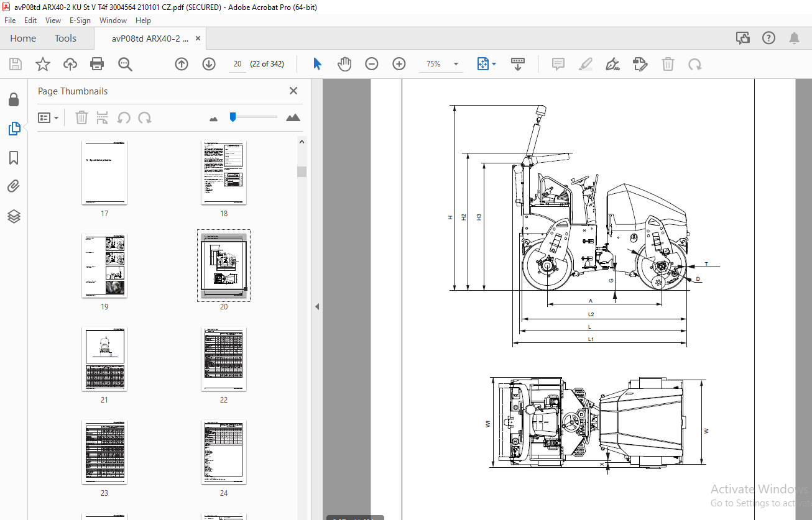Click the thumbnails panel scrollbar
812x520 pixels.
[x=302, y=172]
